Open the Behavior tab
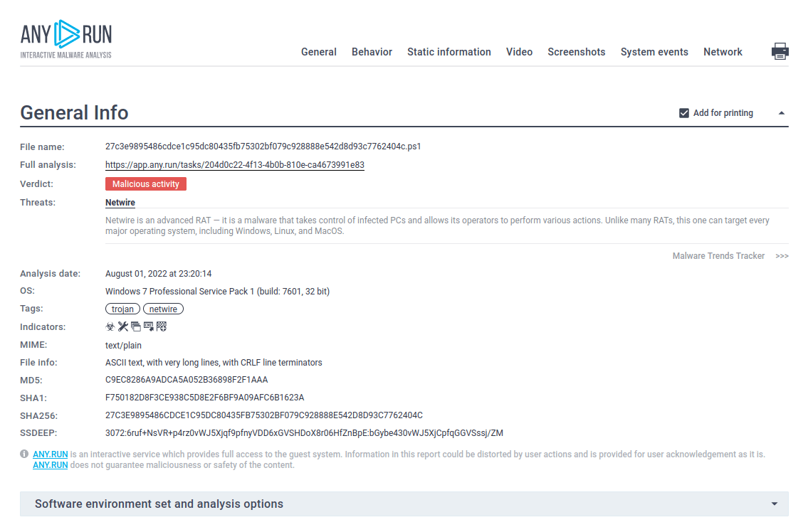Viewport: 808px width, 532px height. 372,52
